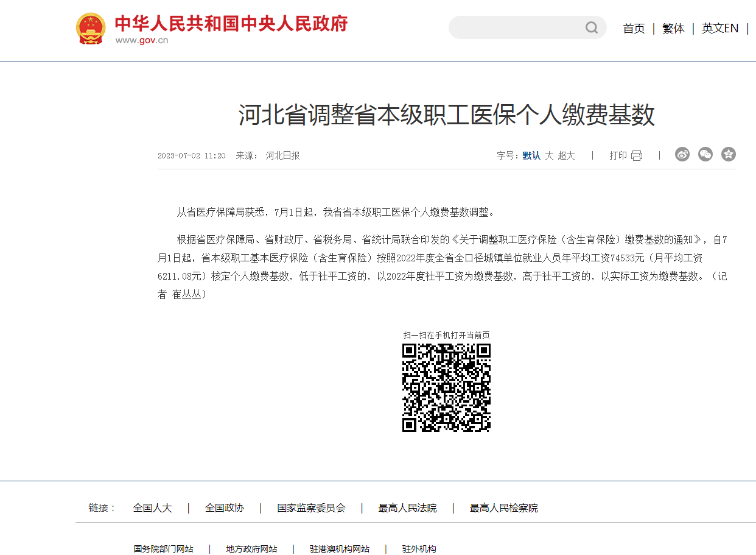Open 全国政协 link
This screenshot has width=756, height=555.
[x=225, y=508]
